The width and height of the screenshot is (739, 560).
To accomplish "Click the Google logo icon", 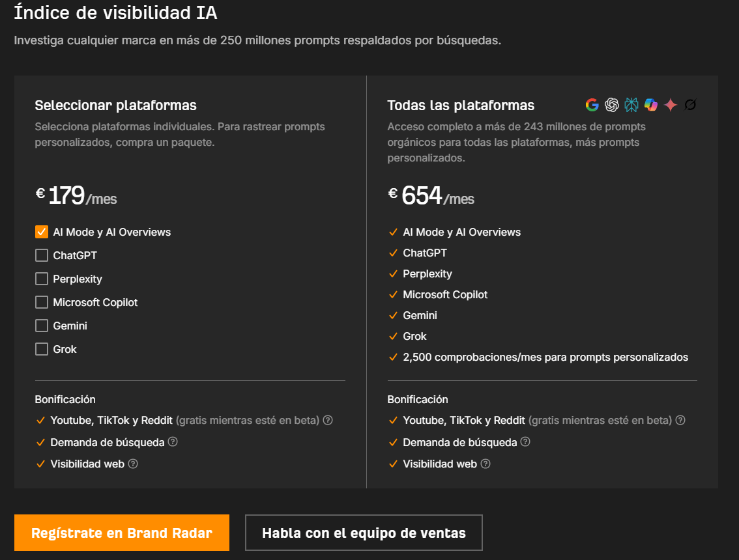I will point(592,105).
